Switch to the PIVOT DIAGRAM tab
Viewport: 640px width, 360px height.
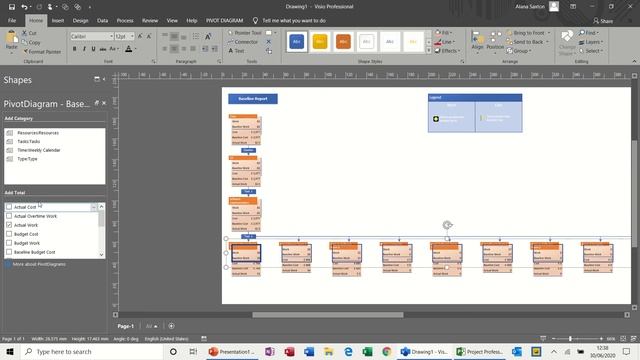[x=224, y=20]
